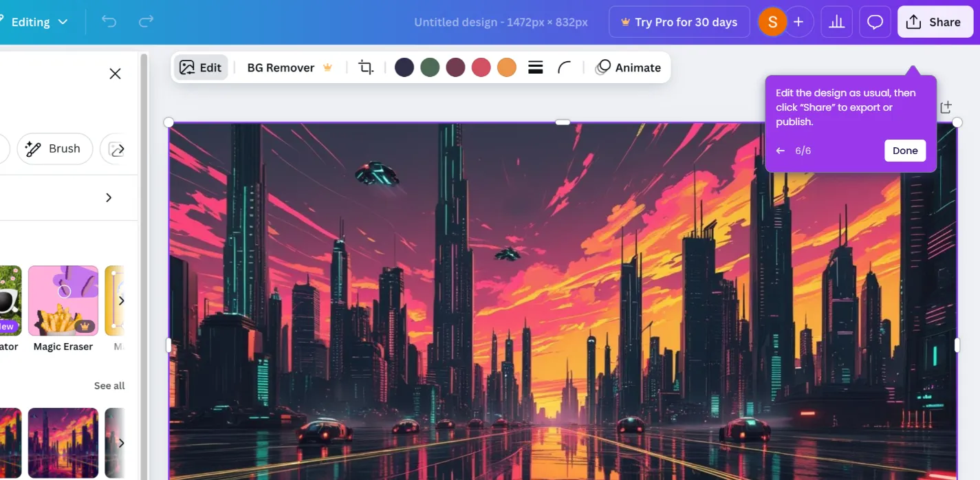Add collaborators with the plus icon
Viewport: 980px width, 480px height.
click(x=798, y=22)
